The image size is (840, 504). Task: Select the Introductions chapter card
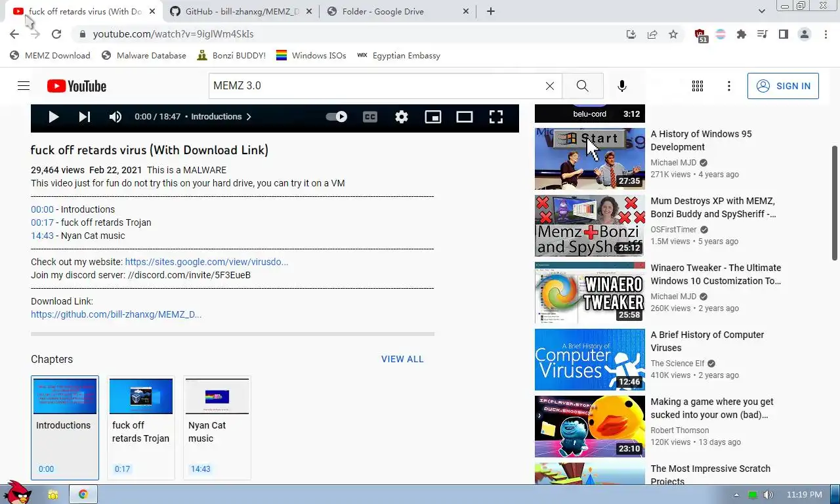[65, 428]
